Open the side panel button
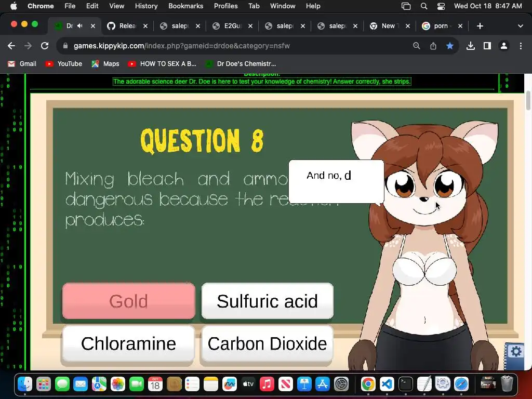This screenshot has width=532, height=399. coord(487,46)
